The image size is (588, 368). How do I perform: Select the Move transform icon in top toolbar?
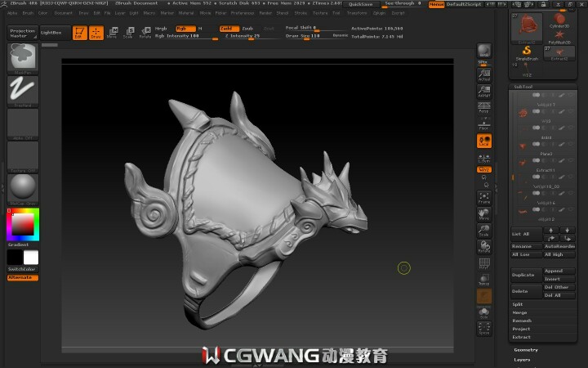112,33
